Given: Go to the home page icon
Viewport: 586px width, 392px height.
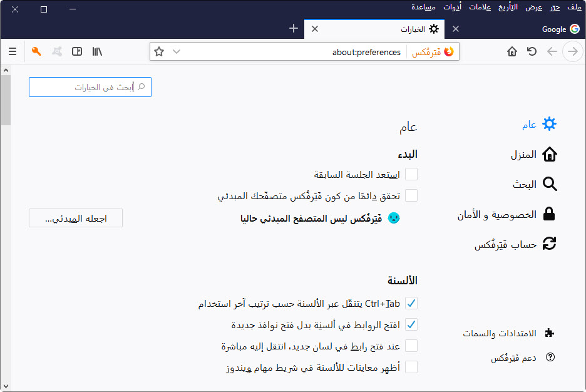Looking at the screenshot, I should click(x=512, y=51).
